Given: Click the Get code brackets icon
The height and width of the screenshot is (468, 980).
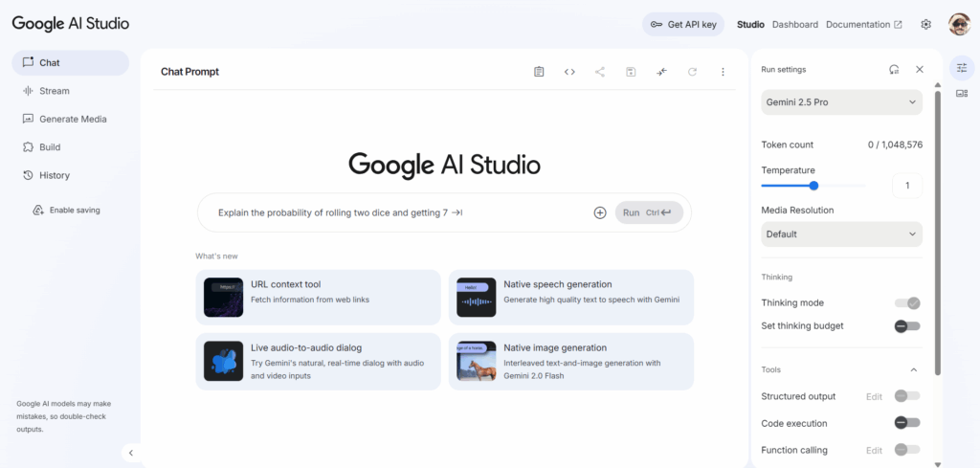Looking at the screenshot, I should (569, 72).
